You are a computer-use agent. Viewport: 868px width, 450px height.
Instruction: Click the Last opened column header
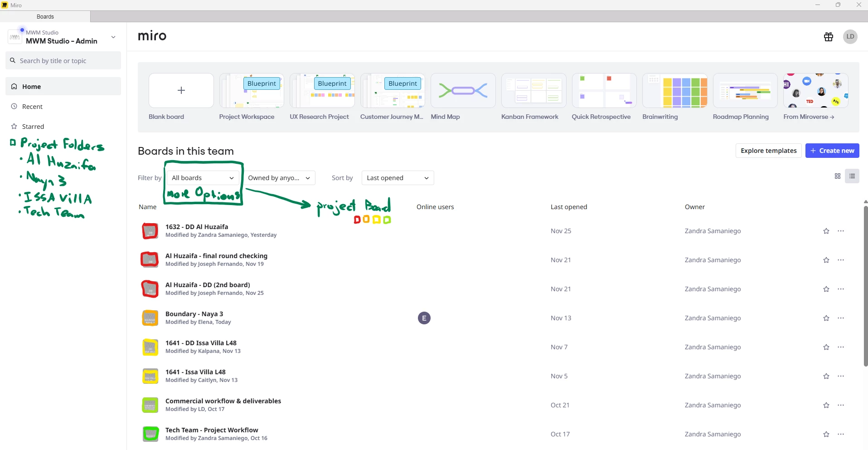coord(569,207)
